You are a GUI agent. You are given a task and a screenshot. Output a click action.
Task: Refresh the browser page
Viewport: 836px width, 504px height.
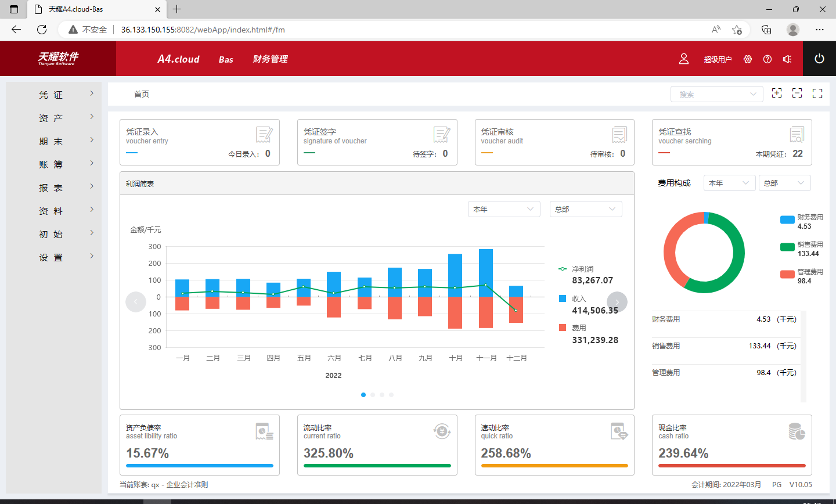tap(42, 30)
